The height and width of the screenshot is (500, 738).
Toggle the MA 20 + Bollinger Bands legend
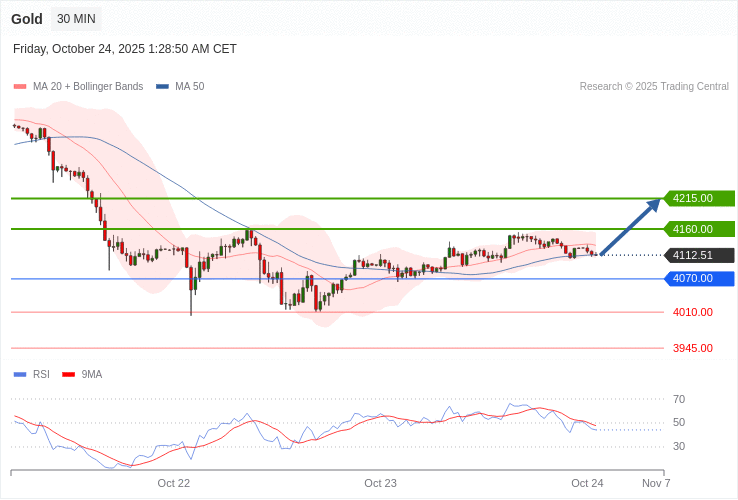pyautogui.click(x=87, y=87)
